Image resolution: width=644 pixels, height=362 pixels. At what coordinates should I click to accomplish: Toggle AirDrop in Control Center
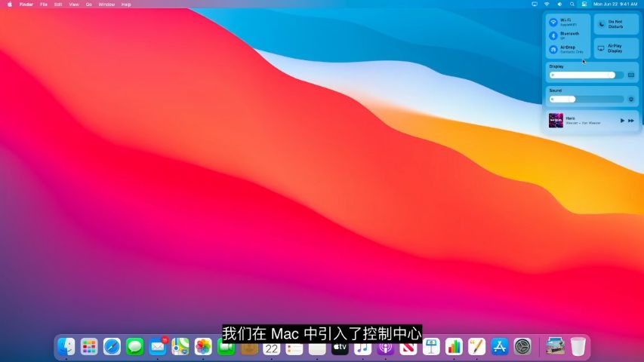coord(553,49)
